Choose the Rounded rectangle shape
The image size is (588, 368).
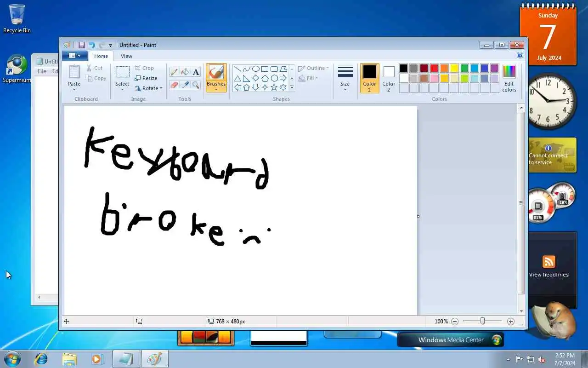(x=274, y=69)
